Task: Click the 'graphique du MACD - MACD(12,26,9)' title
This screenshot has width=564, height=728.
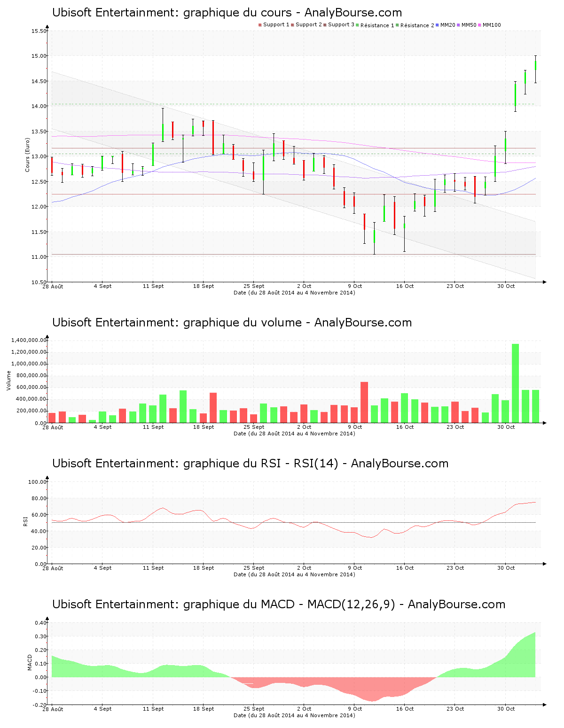Action: [x=279, y=604]
